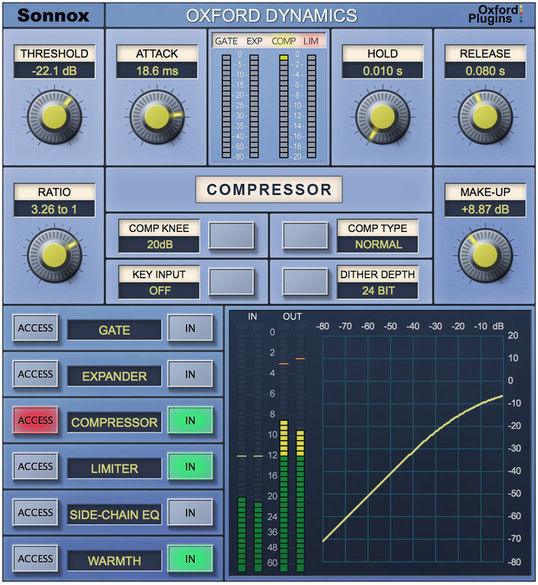Click the Ratio rotary knob
Viewport: 538px width, 585px height.
[54, 256]
